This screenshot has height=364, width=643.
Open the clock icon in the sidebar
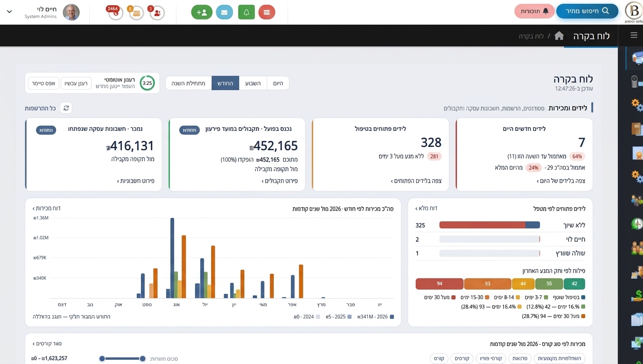(636, 224)
